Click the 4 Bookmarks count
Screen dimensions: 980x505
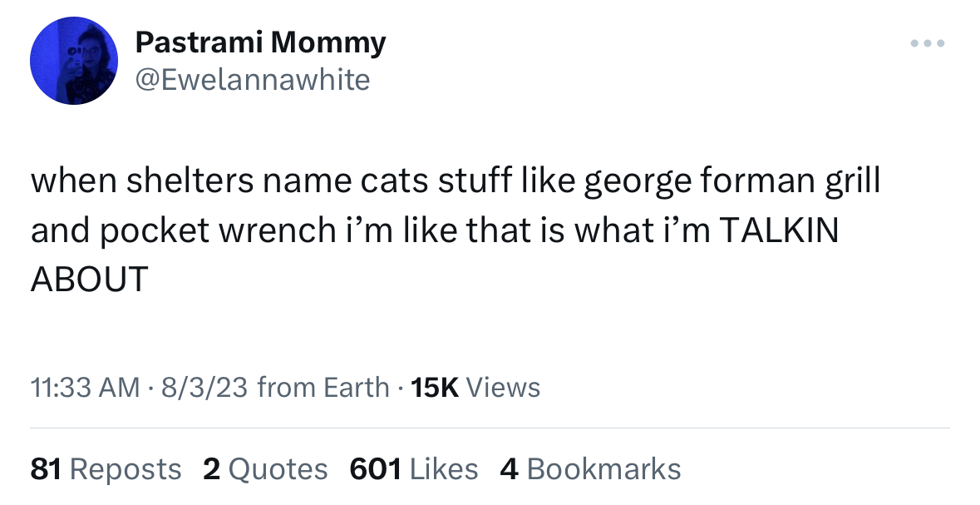pos(590,469)
